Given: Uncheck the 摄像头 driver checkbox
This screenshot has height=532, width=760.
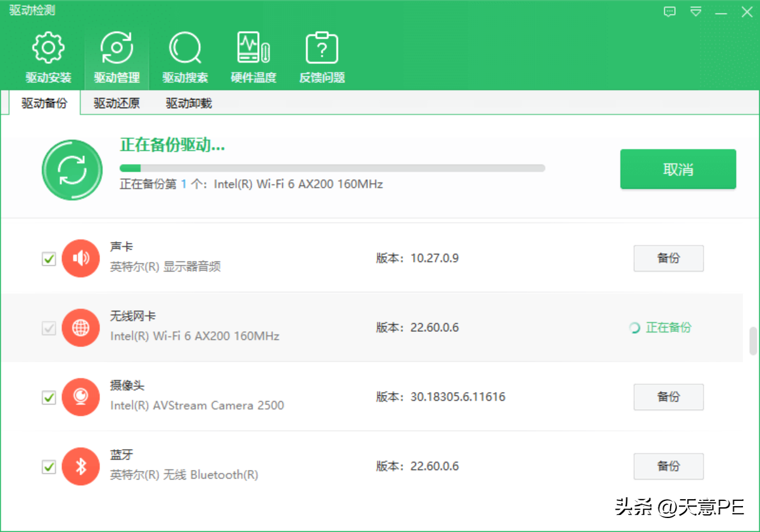Looking at the screenshot, I should 49,398.
